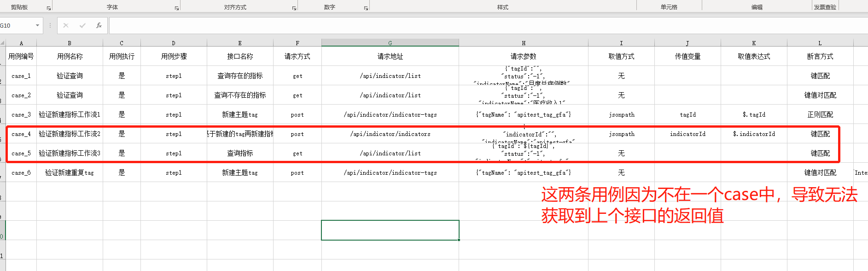This screenshot has width=868, height=271.
Task: Select the case_3 cell
Action: point(21,114)
